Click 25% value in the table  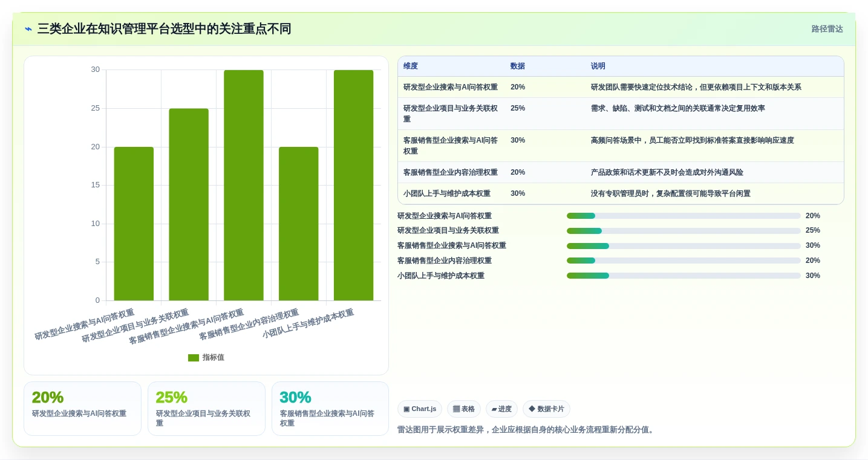pyautogui.click(x=518, y=109)
